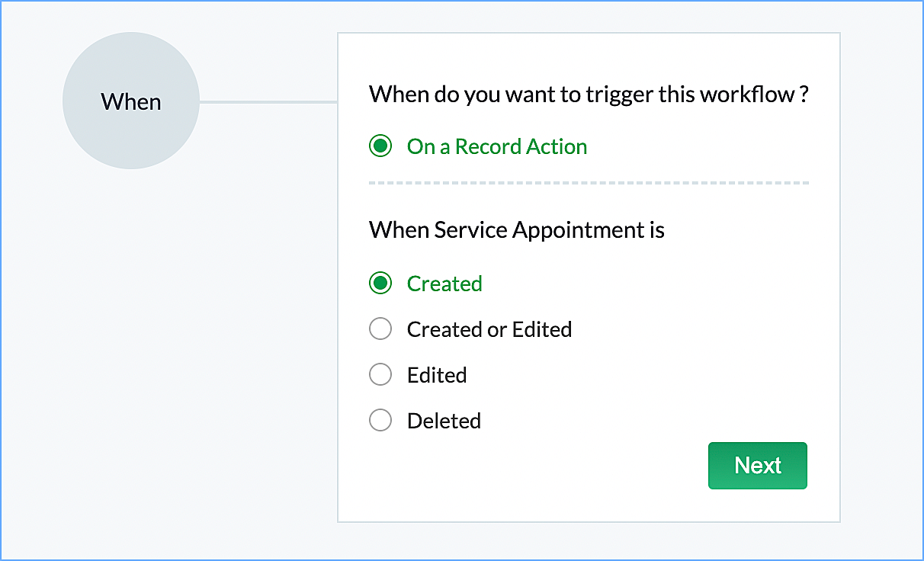Choose the Created or Edited radio button

(380, 329)
